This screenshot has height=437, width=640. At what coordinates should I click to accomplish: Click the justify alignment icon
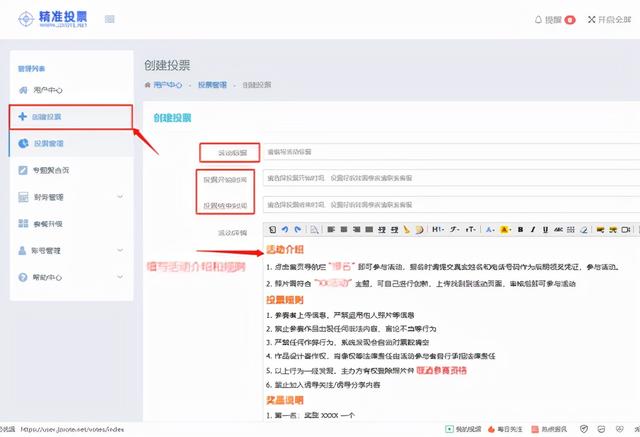coord(369,230)
